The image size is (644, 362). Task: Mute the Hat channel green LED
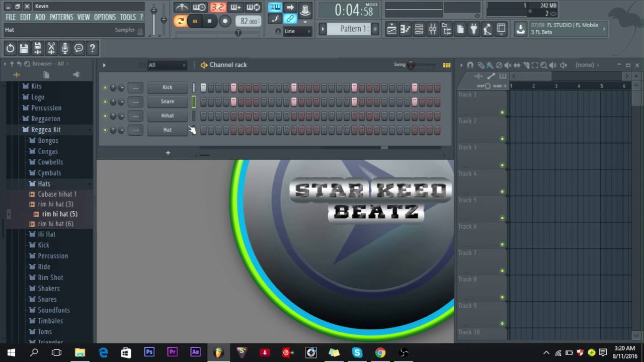pos(105,130)
